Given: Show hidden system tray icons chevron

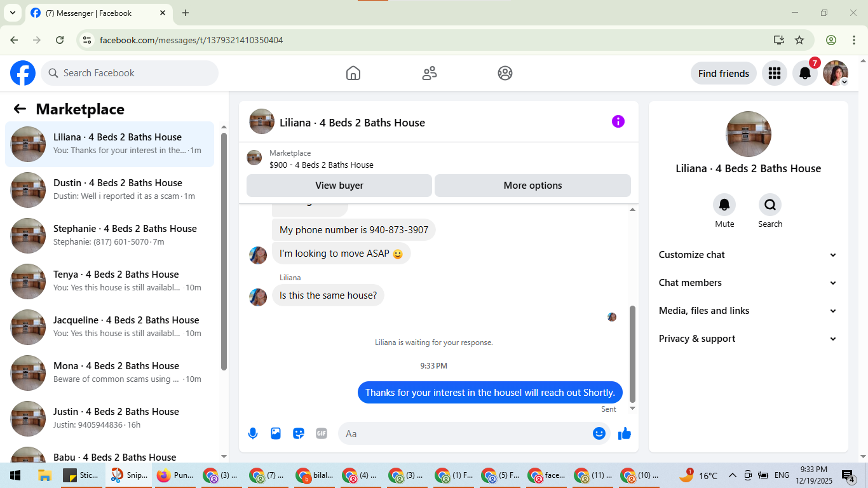Looking at the screenshot, I should pyautogui.click(x=732, y=475).
